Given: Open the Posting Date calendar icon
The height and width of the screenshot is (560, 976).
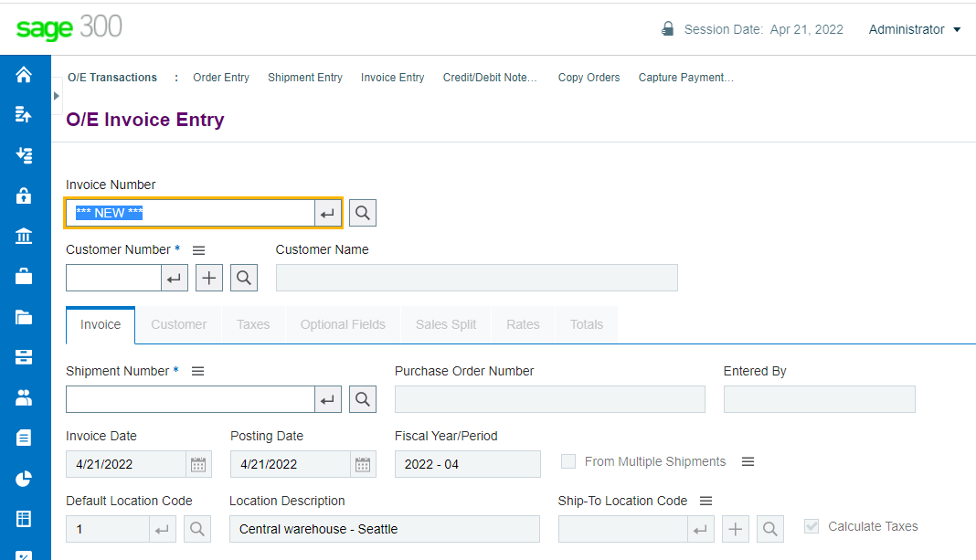Looking at the screenshot, I should pos(362,463).
